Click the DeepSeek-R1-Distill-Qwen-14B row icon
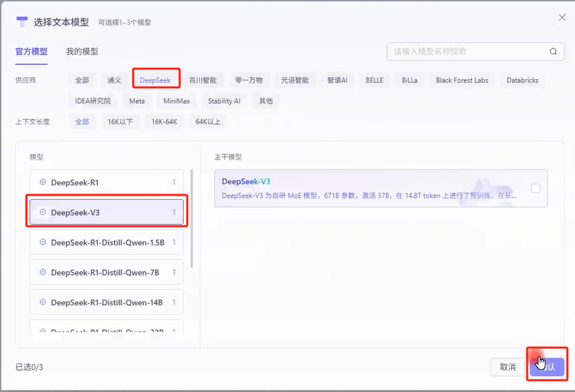575x392 pixels. click(43, 302)
